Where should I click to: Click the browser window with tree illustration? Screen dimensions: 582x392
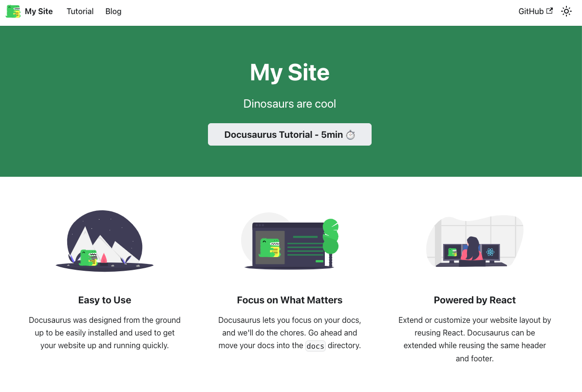click(290, 241)
